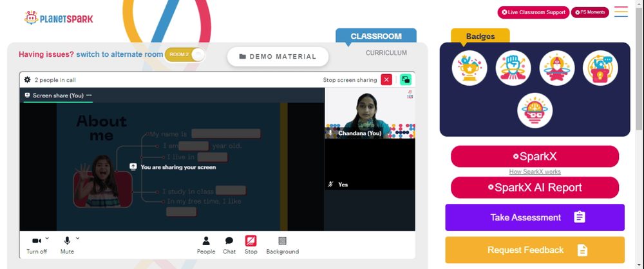Click Take Assessment button
This screenshot has height=269, width=644.
coord(535,217)
